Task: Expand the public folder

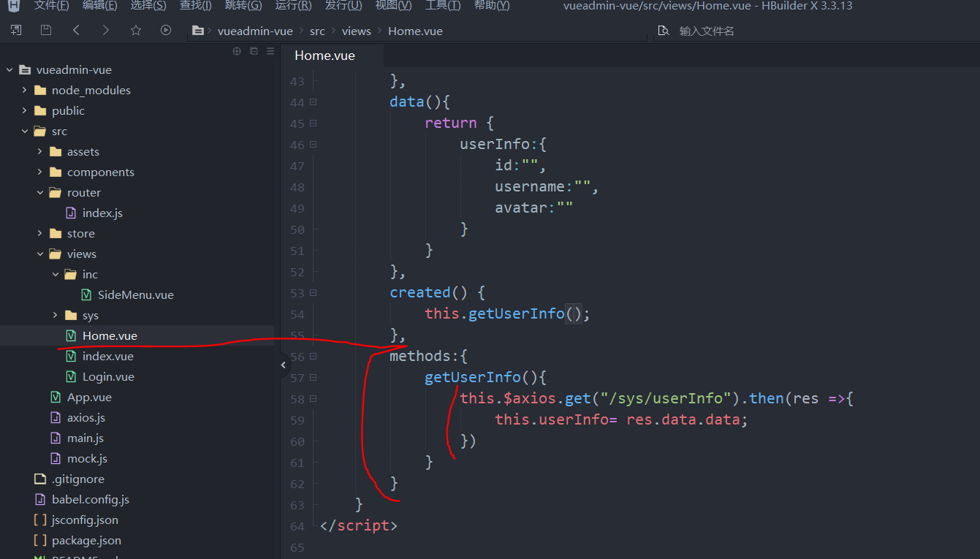Action: coord(25,111)
